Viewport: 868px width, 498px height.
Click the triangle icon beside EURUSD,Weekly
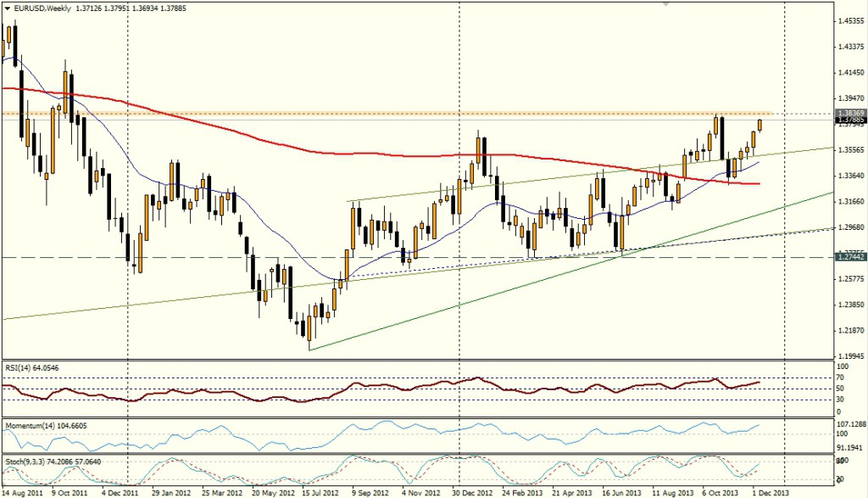tap(7, 7)
